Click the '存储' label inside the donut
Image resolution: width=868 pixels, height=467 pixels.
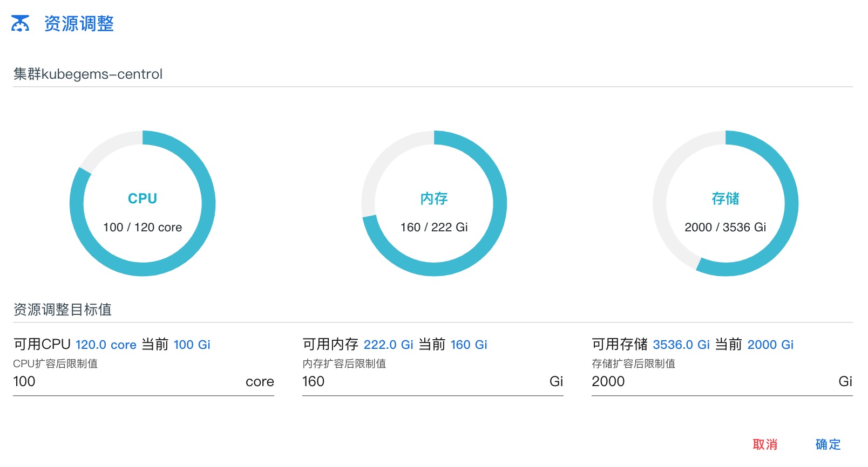tap(725, 198)
